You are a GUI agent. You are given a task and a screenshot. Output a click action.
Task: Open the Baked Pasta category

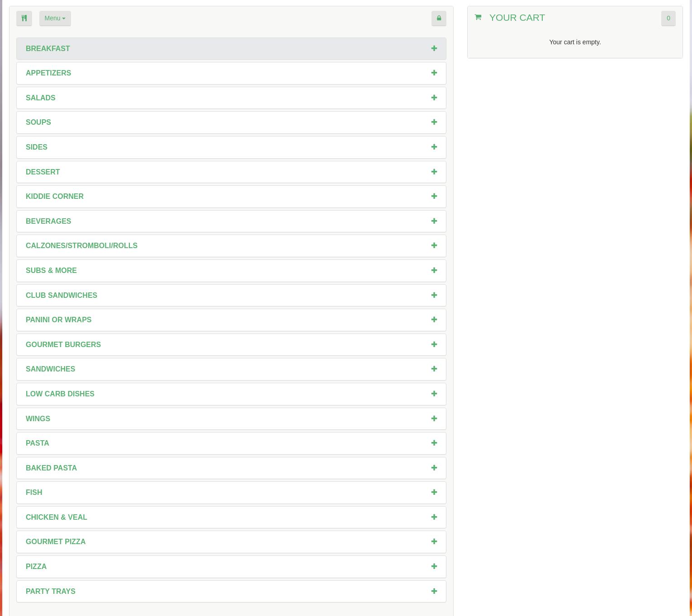(x=231, y=468)
